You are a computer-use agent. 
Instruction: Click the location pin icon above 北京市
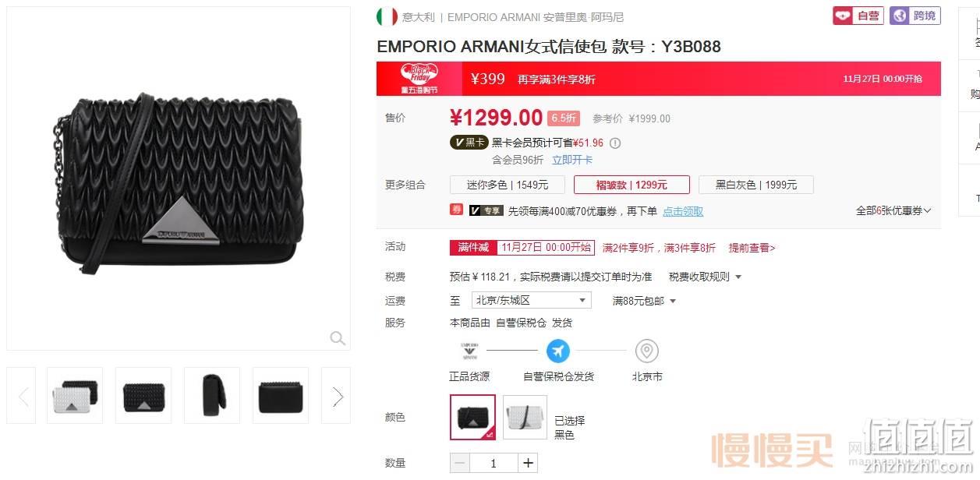point(647,351)
